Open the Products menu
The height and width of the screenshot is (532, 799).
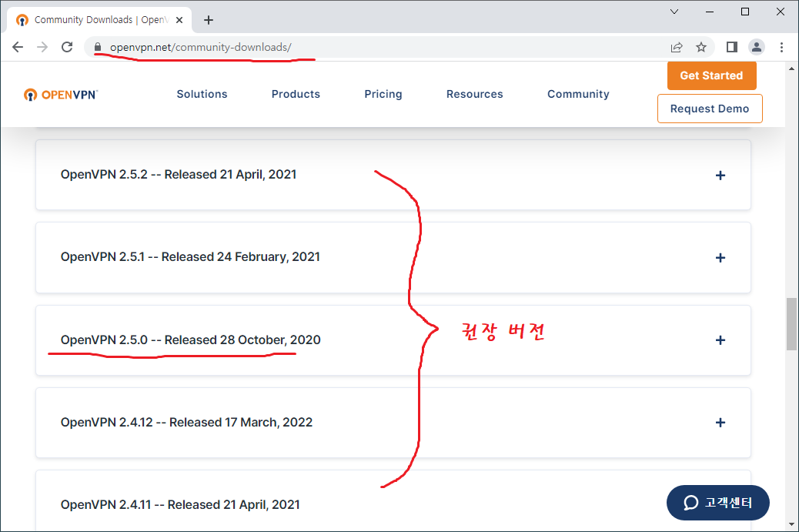click(296, 94)
